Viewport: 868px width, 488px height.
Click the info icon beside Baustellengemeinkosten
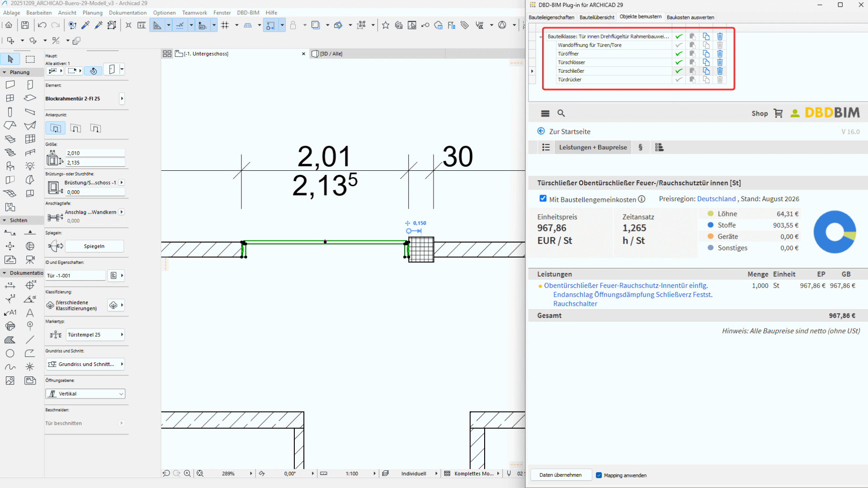(x=642, y=199)
